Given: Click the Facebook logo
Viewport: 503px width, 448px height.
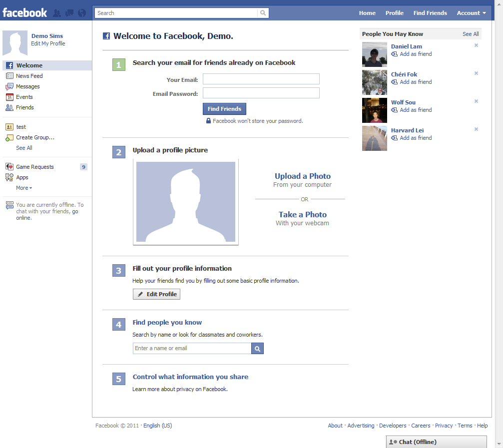Looking at the screenshot, I should pyautogui.click(x=24, y=13).
